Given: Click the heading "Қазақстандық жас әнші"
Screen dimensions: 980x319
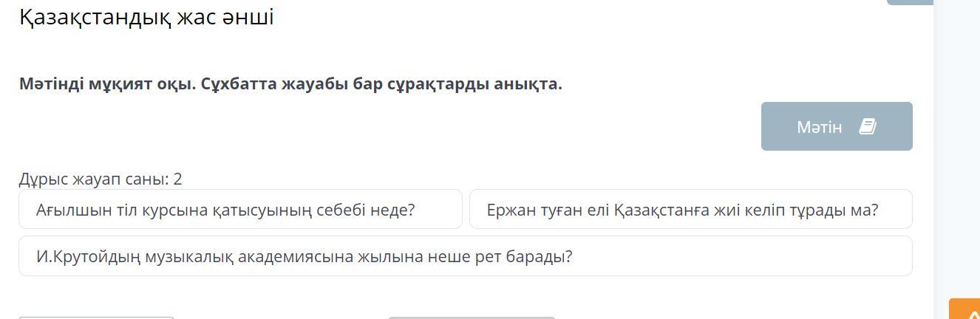Looking at the screenshot, I should [x=146, y=16].
